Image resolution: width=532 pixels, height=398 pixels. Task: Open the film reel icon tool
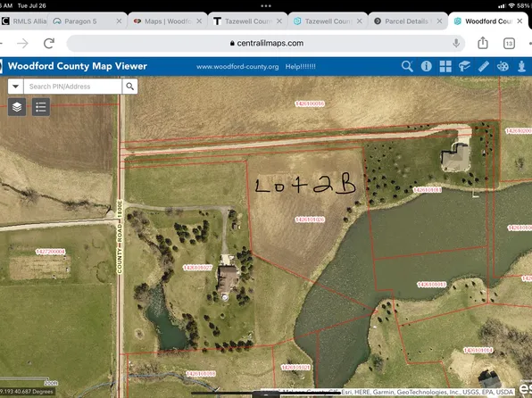pos(503,67)
